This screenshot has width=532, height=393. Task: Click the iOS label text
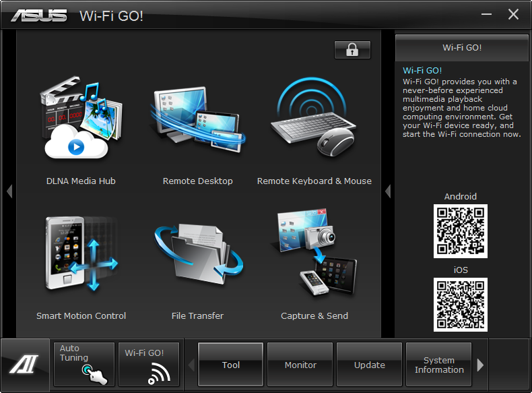[461, 270]
